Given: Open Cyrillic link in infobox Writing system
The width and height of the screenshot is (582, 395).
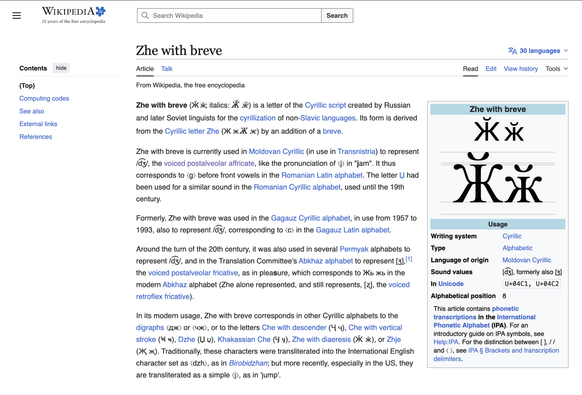Looking at the screenshot, I should (x=512, y=236).
